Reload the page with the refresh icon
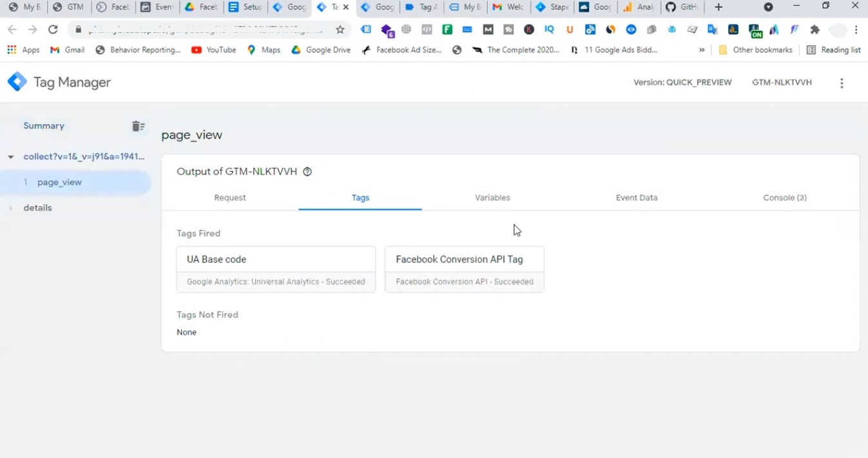 pos(53,30)
